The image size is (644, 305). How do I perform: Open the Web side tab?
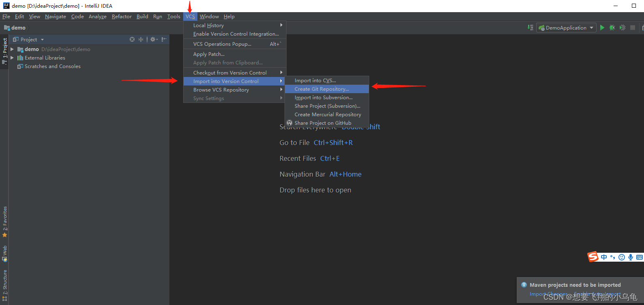point(4,254)
